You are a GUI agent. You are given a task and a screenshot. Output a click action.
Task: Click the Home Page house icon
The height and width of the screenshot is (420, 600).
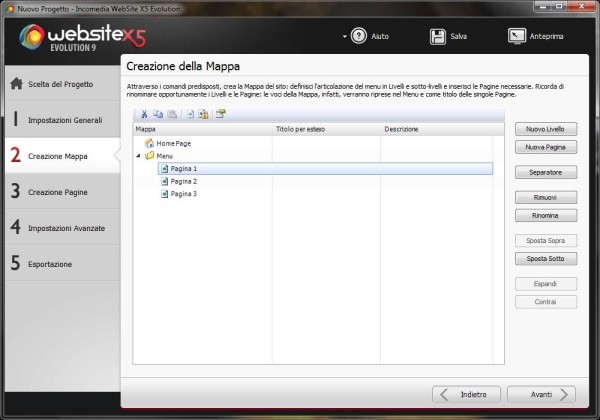pyautogui.click(x=149, y=144)
